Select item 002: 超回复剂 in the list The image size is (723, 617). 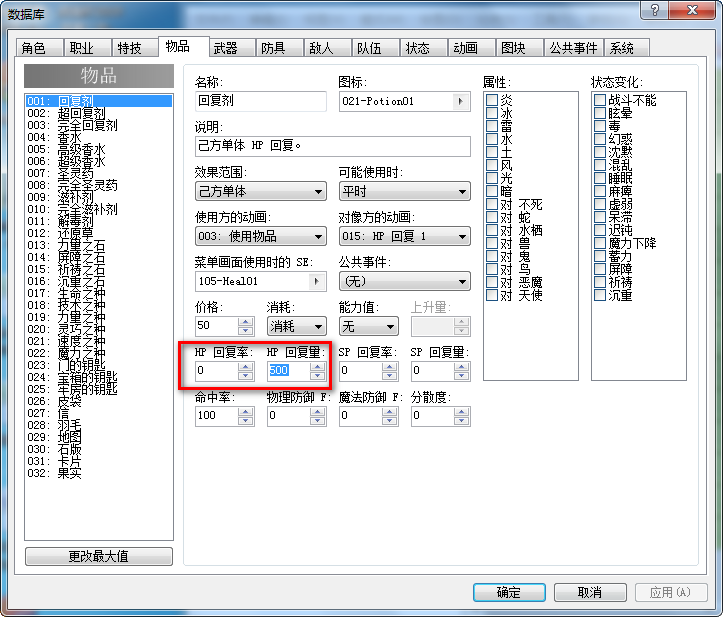(99, 113)
